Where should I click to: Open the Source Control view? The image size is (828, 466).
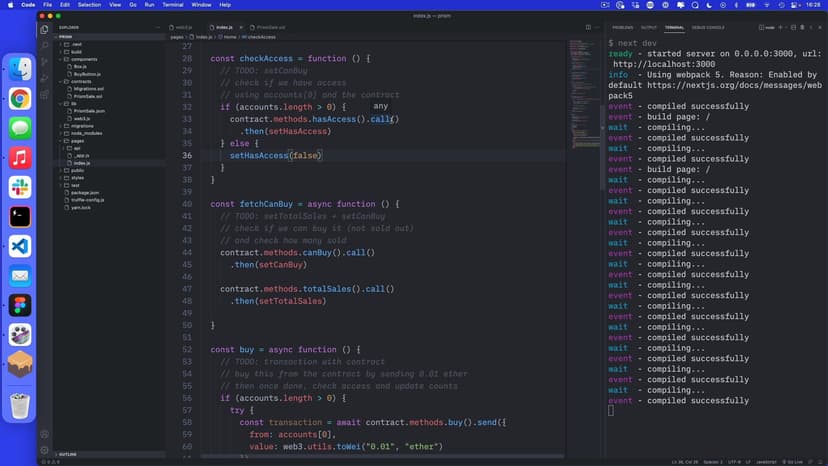44,62
